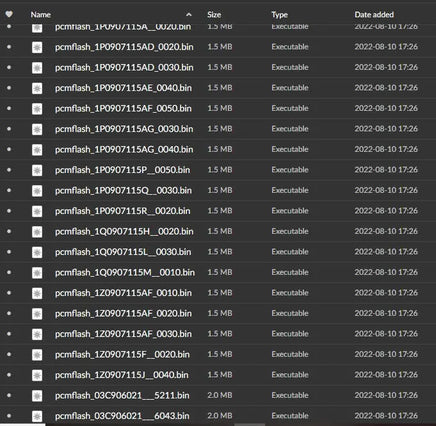Select file name pcmflash_1Z0907115F__0020.bin

(122, 354)
